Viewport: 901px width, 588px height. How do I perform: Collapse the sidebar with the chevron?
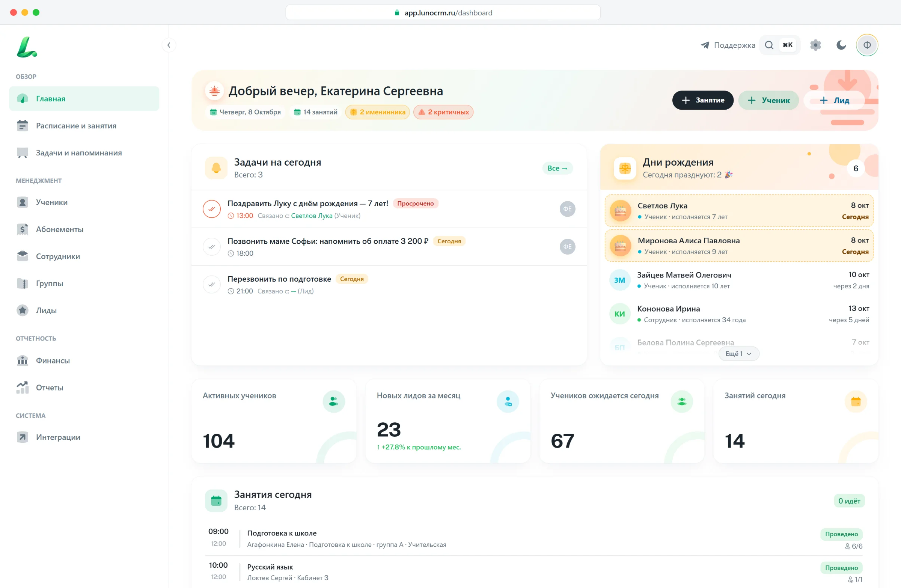click(169, 45)
